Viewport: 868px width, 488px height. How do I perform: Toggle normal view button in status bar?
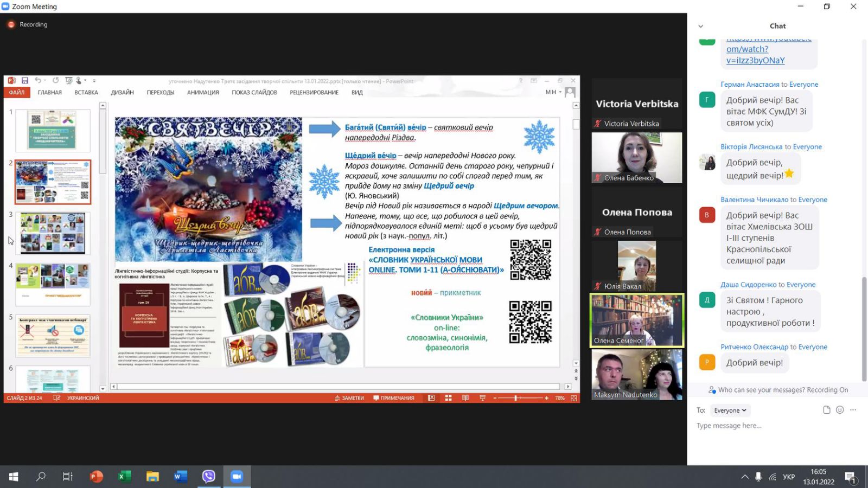(x=431, y=398)
